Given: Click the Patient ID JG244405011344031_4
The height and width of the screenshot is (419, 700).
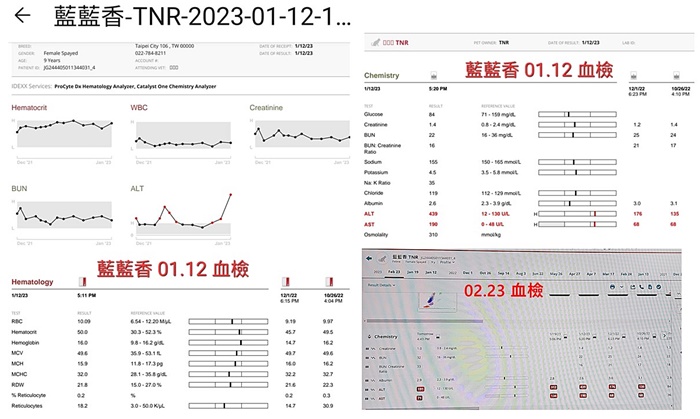Looking at the screenshot, I should click(x=69, y=68).
